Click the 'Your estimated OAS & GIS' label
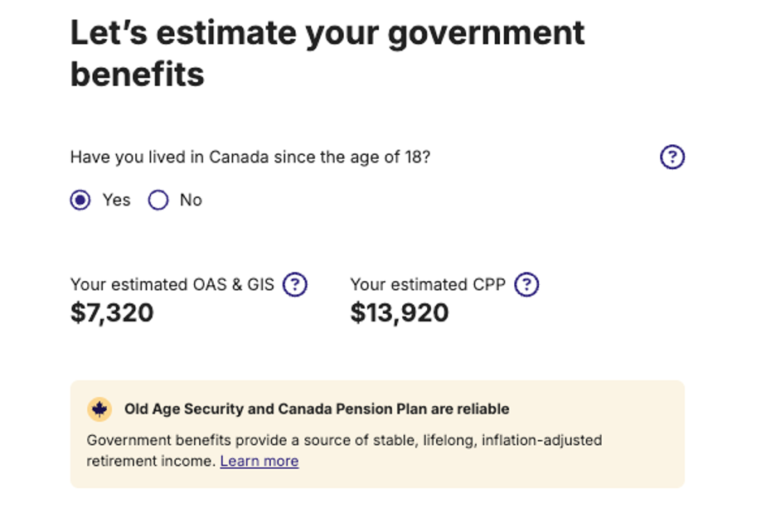Image resolution: width=776 pixels, height=532 pixels. point(172,284)
